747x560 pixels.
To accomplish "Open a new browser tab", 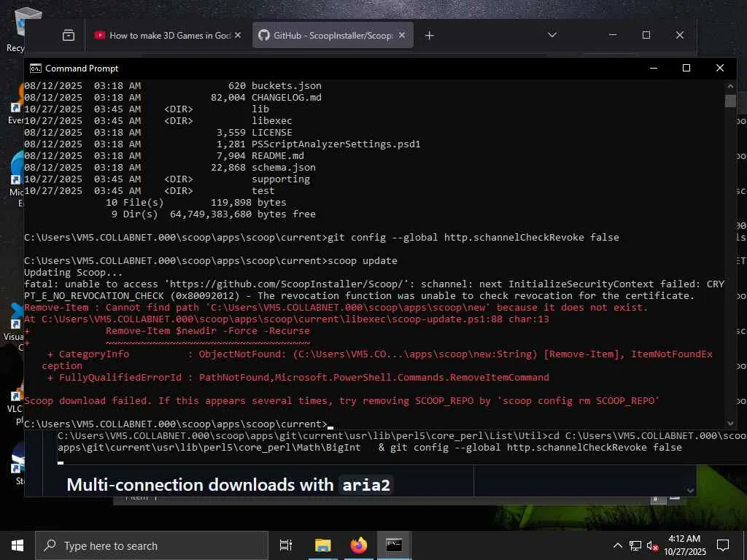I will (x=429, y=35).
